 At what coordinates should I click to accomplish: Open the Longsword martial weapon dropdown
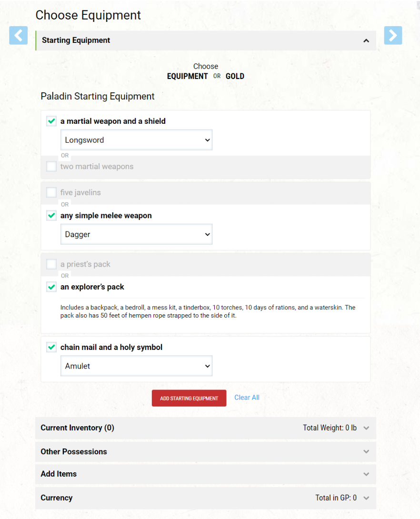point(136,140)
